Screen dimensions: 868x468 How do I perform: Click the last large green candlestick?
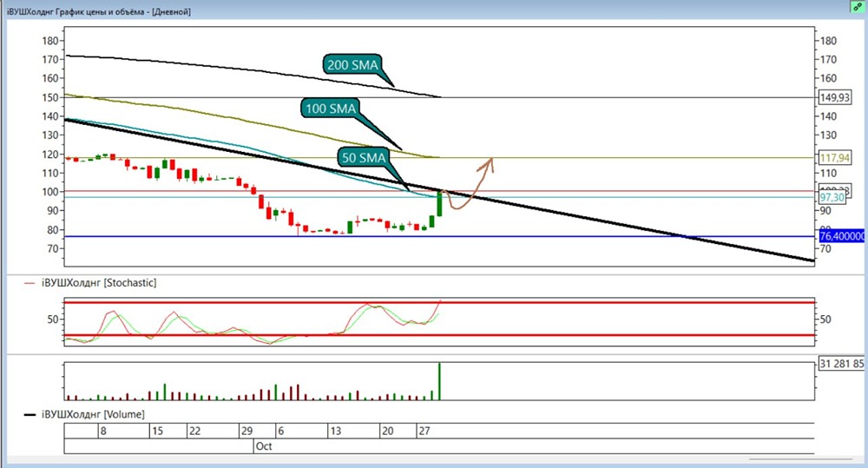point(439,203)
